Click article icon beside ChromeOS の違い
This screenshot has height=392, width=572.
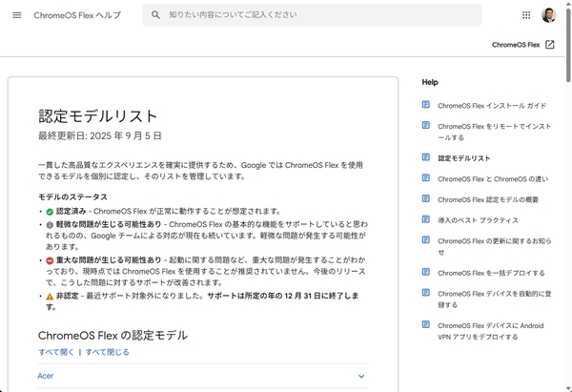click(426, 177)
